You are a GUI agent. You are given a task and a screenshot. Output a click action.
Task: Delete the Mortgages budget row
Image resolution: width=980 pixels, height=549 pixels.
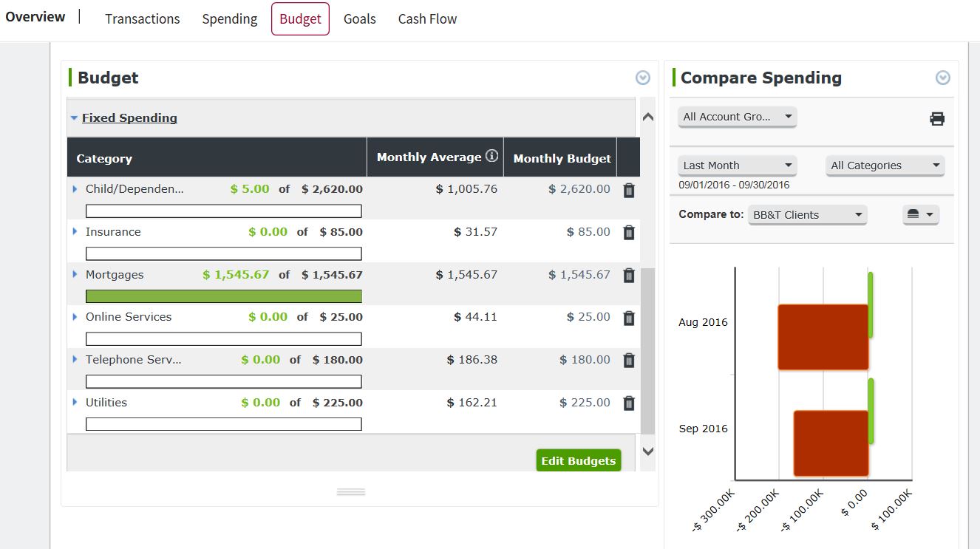629,276
